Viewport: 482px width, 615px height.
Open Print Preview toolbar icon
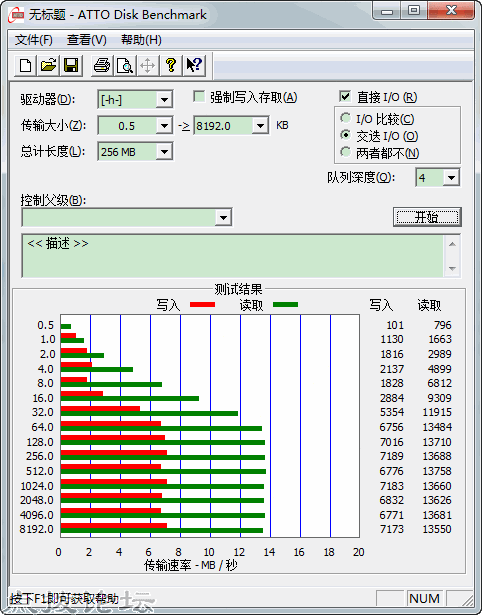[x=125, y=65]
